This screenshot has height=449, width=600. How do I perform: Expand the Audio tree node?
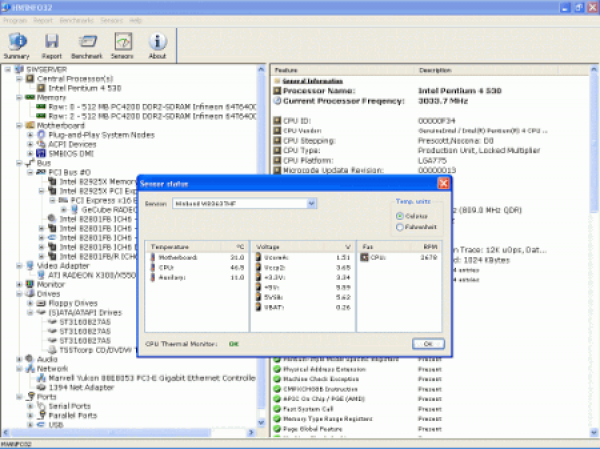coord(19,359)
